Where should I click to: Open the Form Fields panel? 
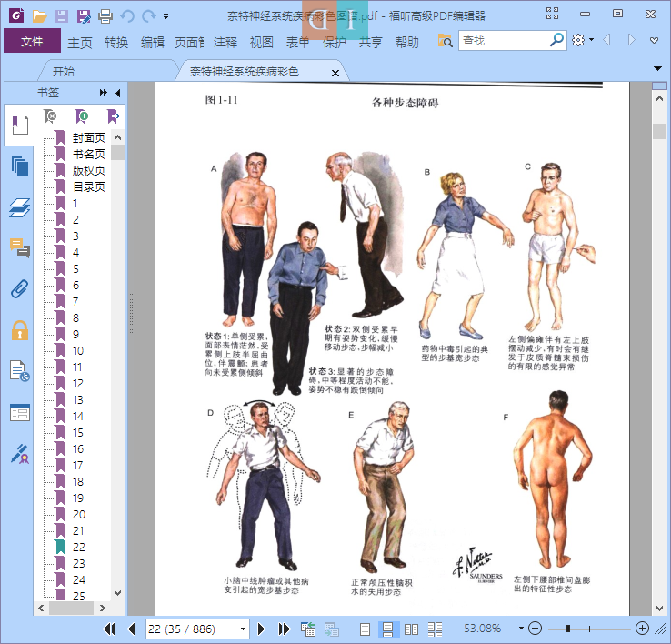pyautogui.click(x=20, y=413)
